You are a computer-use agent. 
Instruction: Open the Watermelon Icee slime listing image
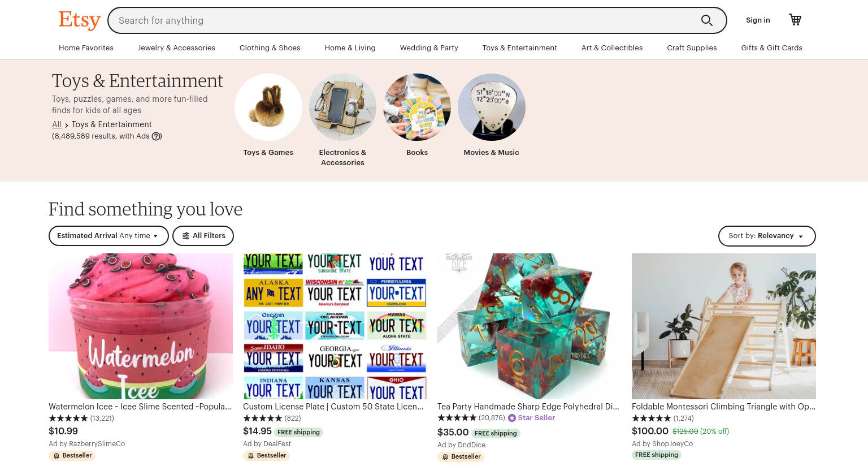[x=141, y=326]
